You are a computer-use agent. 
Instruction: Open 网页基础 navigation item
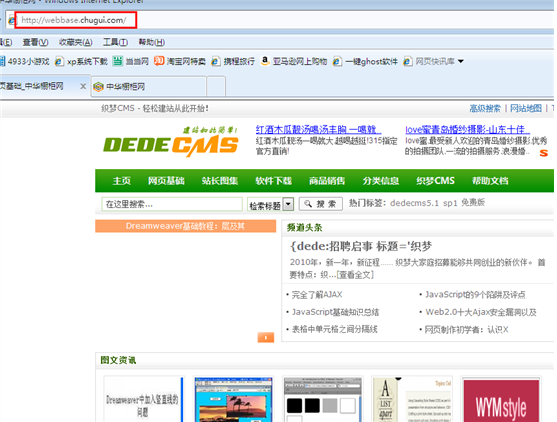tap(166, 181)
